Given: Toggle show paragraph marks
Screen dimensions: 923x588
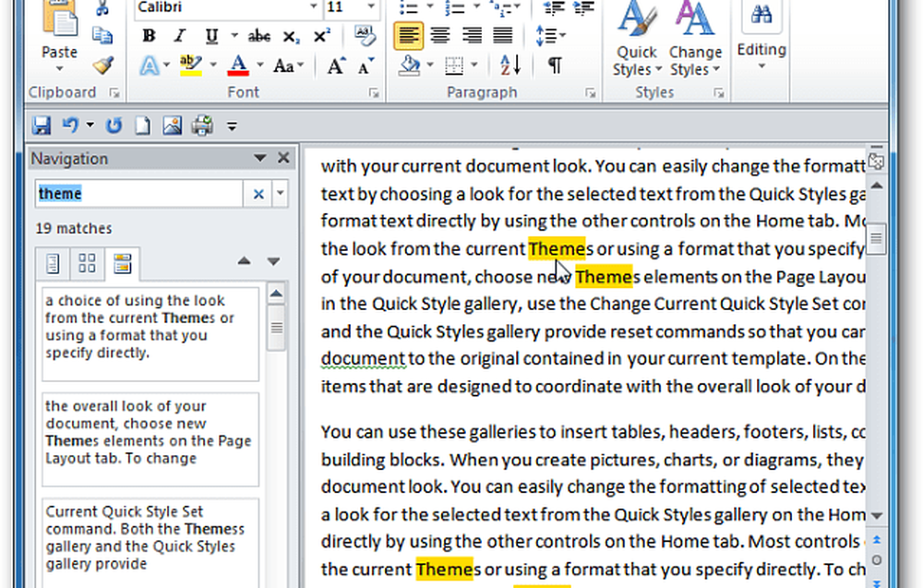Looking at the screenshot, I should 555,65.
